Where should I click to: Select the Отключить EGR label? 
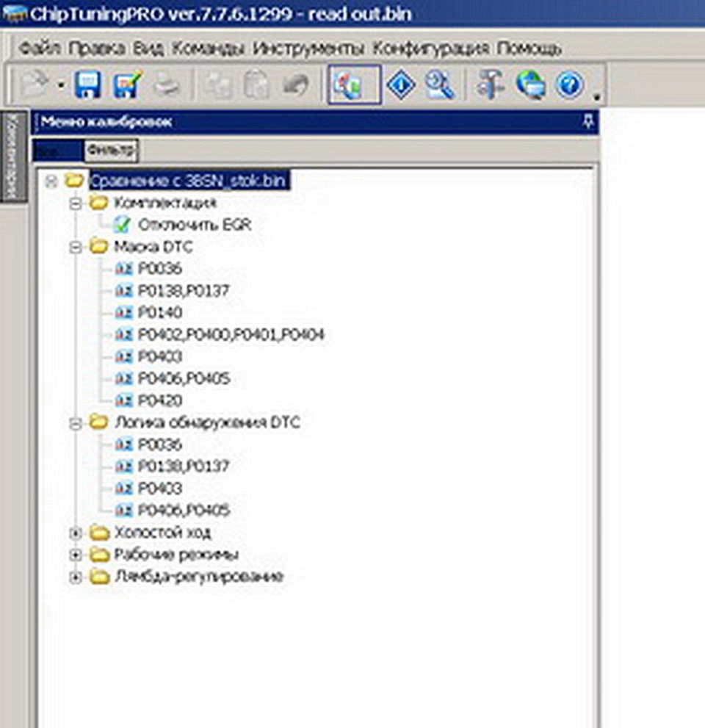[195, 225]
